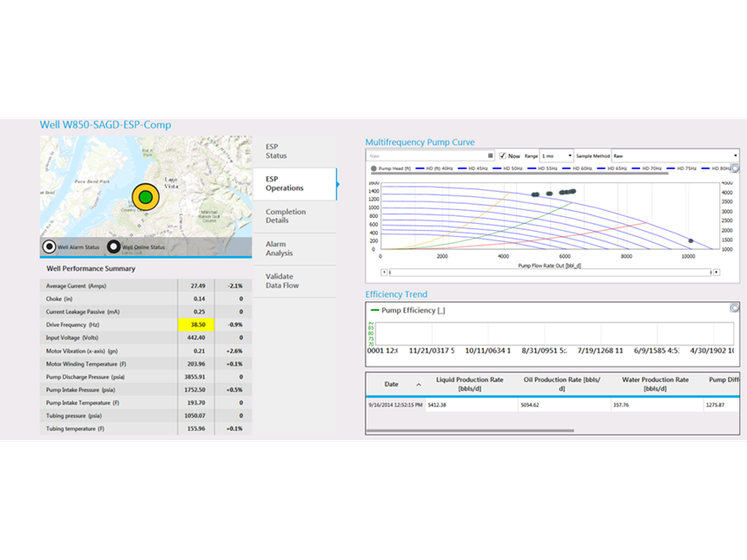Click the pump curve scrollbar left arrow
Screen dimensions: 747x560
click(x=385, y=272)
